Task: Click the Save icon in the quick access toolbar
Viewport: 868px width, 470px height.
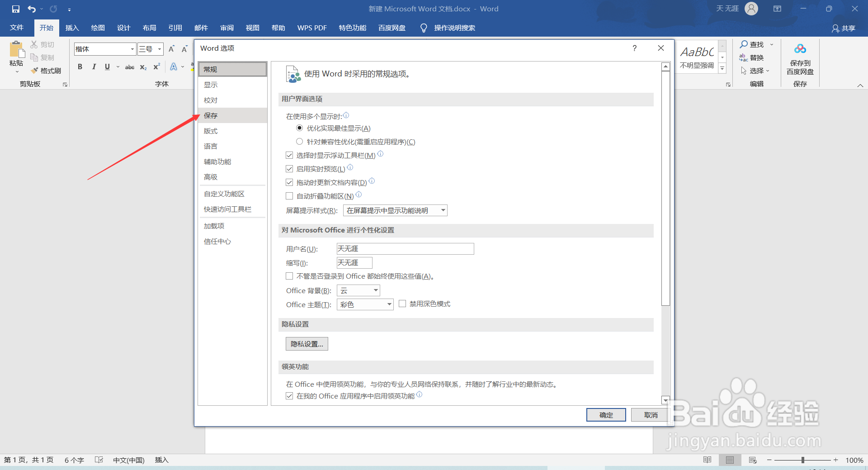Action: click(x=16, y=9)
